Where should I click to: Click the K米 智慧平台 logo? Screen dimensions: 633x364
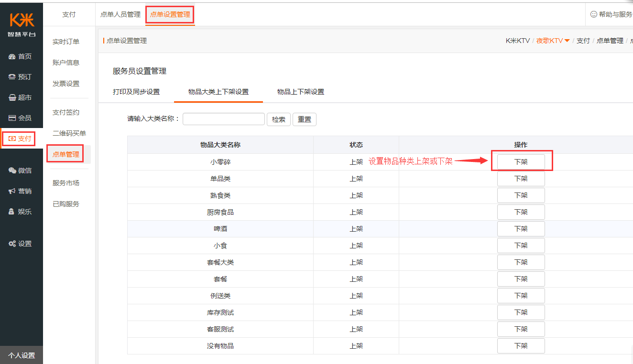[x=22, y=25]
